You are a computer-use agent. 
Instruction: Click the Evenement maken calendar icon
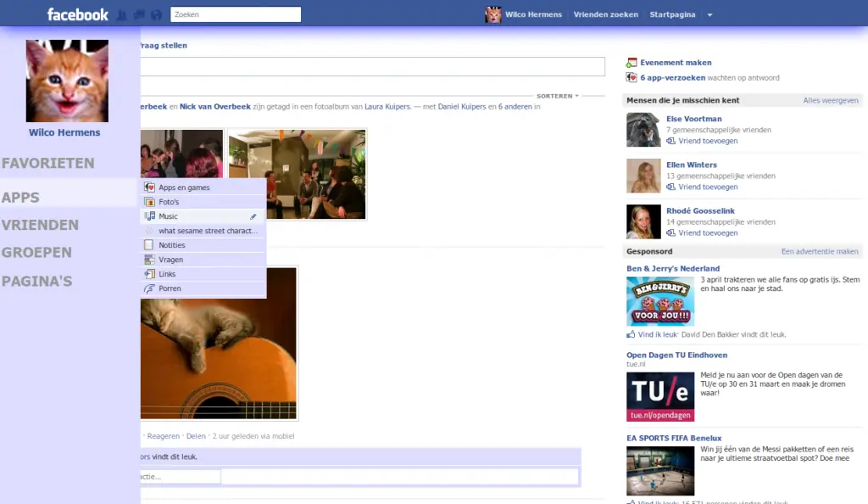tap(631, 63)
